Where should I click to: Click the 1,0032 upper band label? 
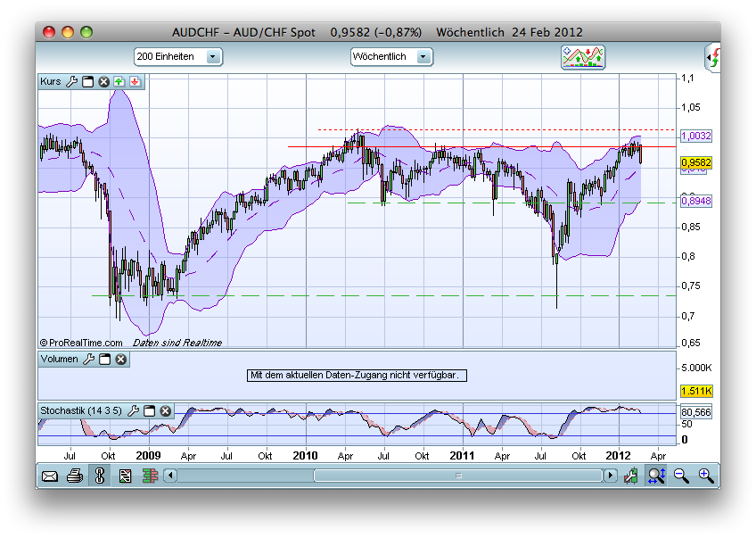point(695,136)
